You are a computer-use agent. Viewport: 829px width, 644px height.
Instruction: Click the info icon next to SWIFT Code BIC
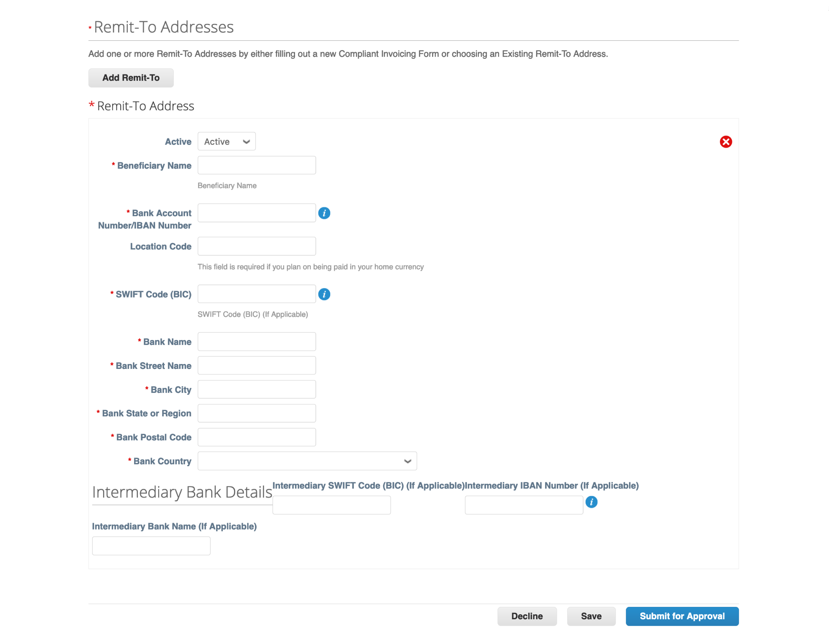[325, 294]
